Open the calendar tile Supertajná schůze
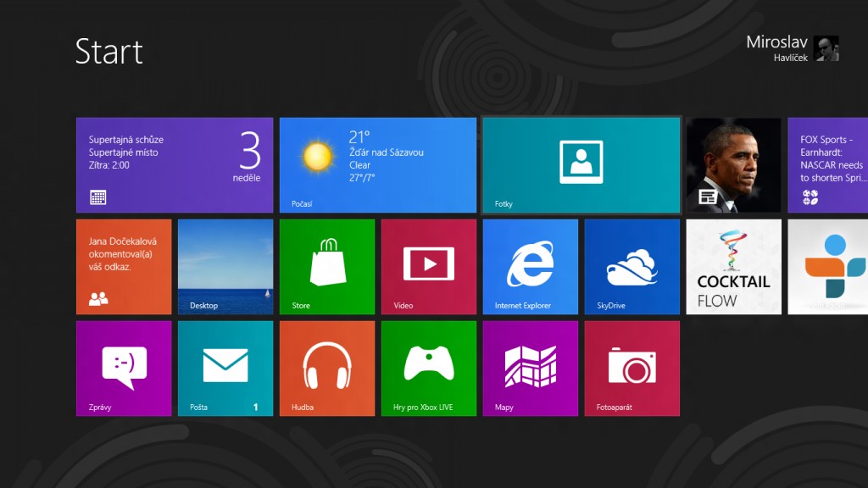The height and width of the screenshot is (488, 868). (175, 165)
